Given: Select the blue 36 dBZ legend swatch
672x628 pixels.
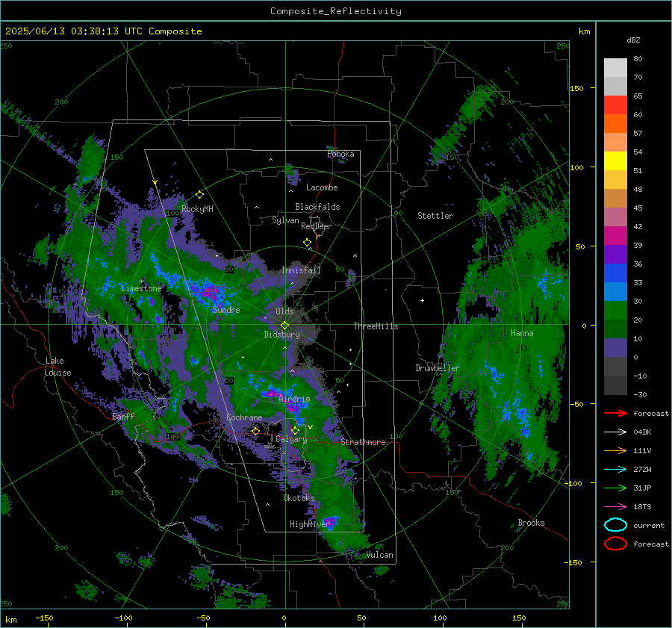Looking at the screenshot, I should tap(615, 273).
